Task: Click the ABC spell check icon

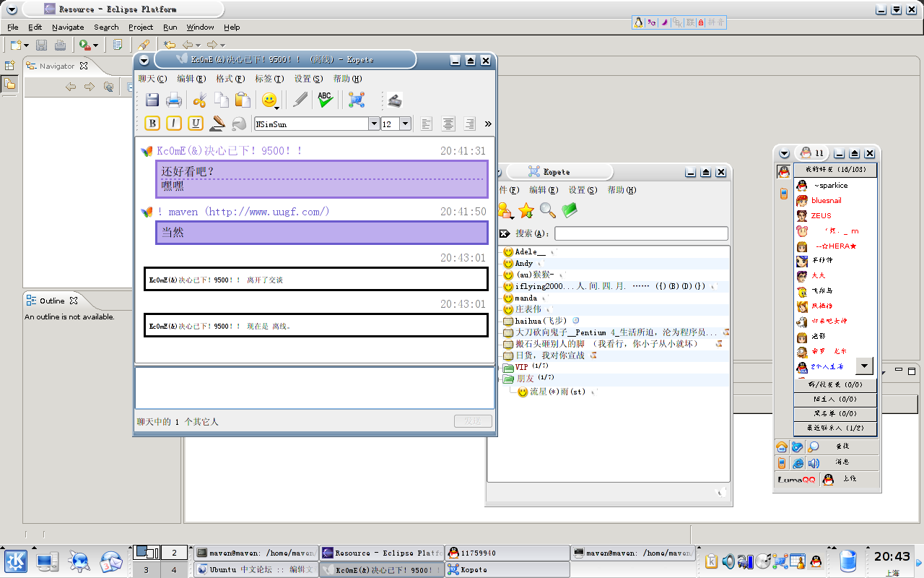Action: point(326,100)
